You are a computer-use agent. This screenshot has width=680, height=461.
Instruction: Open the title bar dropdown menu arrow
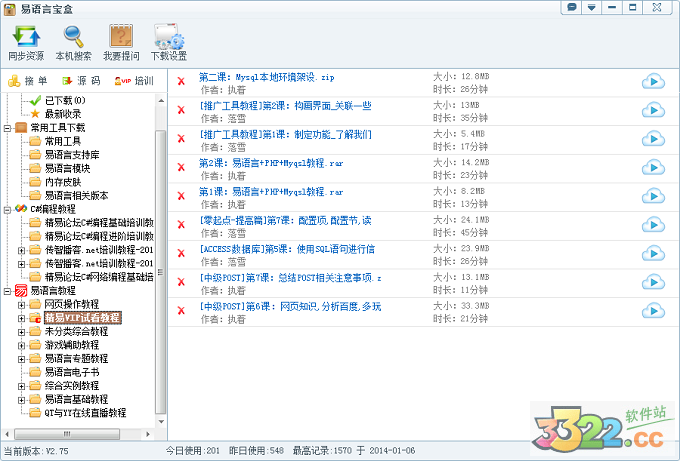click(x=592, y=7)
